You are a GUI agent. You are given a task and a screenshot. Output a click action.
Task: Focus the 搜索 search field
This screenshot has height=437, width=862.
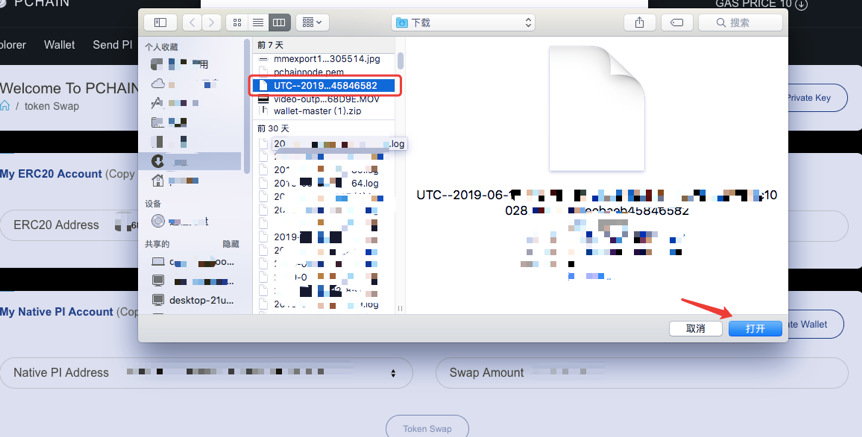point(740,23)
